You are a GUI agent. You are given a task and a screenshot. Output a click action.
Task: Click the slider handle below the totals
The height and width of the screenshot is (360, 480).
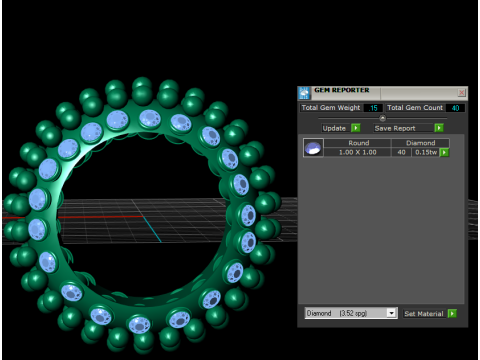click(x=383, y=118)
